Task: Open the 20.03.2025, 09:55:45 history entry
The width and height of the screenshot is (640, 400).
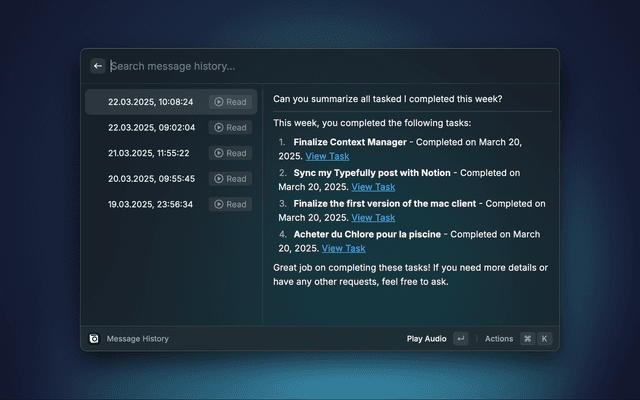Action: 151,179
